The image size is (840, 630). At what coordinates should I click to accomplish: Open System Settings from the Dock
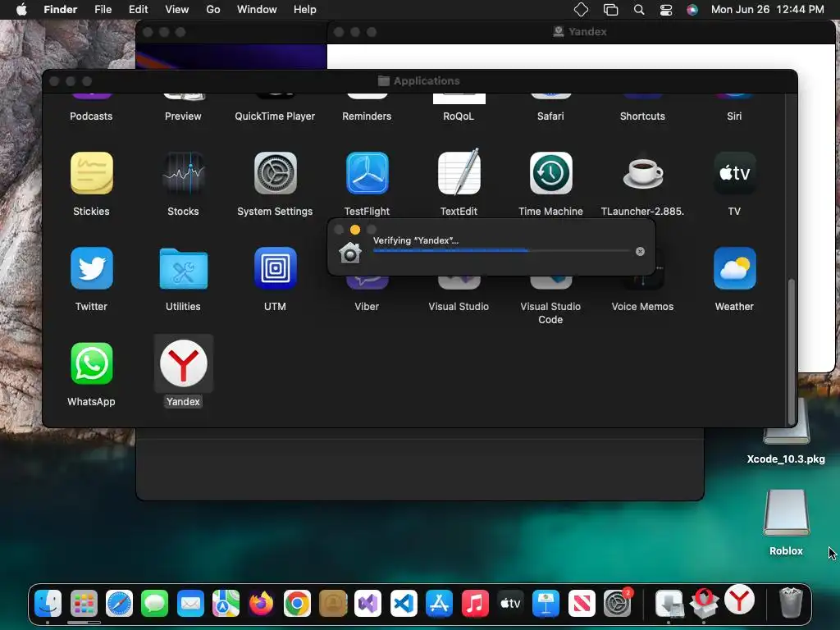617,604
